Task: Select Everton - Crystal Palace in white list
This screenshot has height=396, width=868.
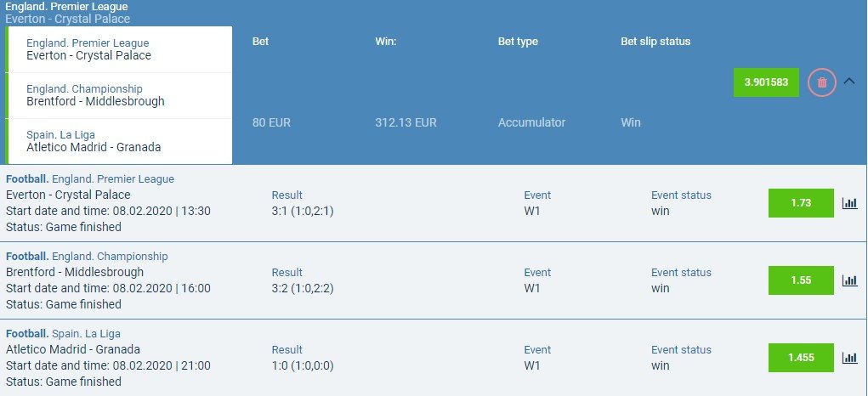Action: tap(118, 49)
